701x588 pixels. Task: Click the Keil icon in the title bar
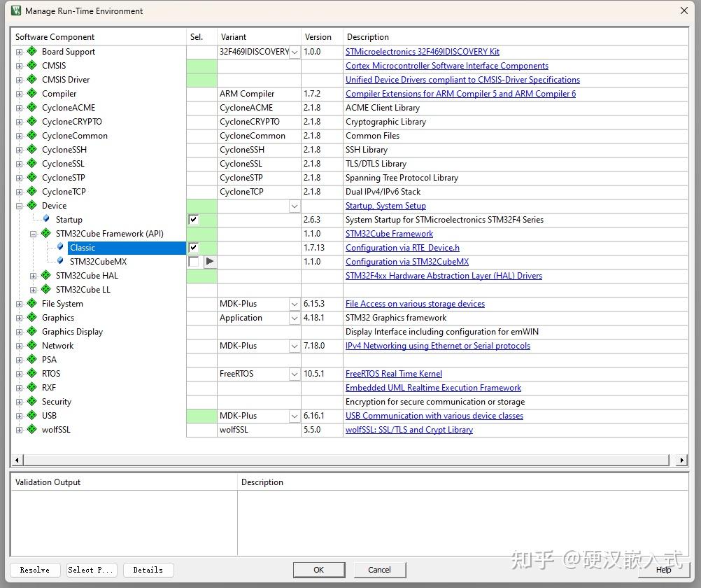pos(15,10)
